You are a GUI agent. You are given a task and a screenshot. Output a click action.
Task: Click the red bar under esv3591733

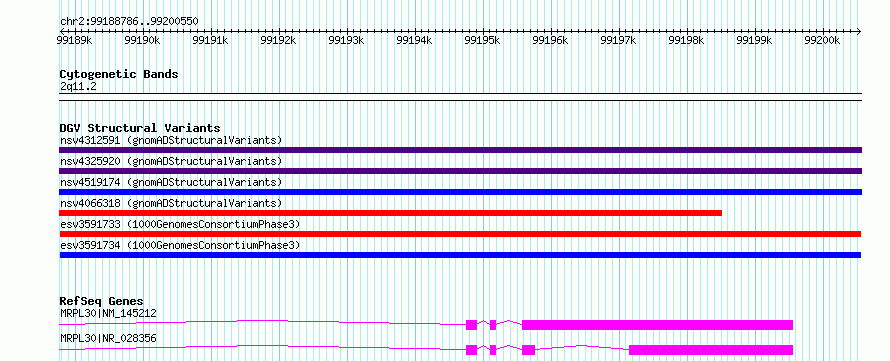(x=460, y=234)
